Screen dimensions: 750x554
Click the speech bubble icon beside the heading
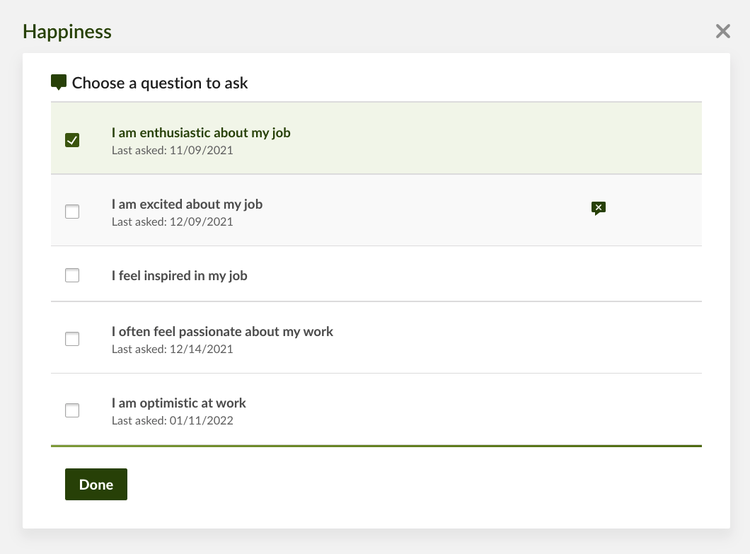58,82
